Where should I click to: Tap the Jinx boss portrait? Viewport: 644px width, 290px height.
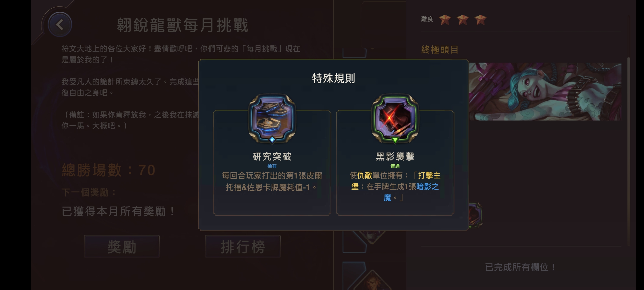[x=545, y=91]
